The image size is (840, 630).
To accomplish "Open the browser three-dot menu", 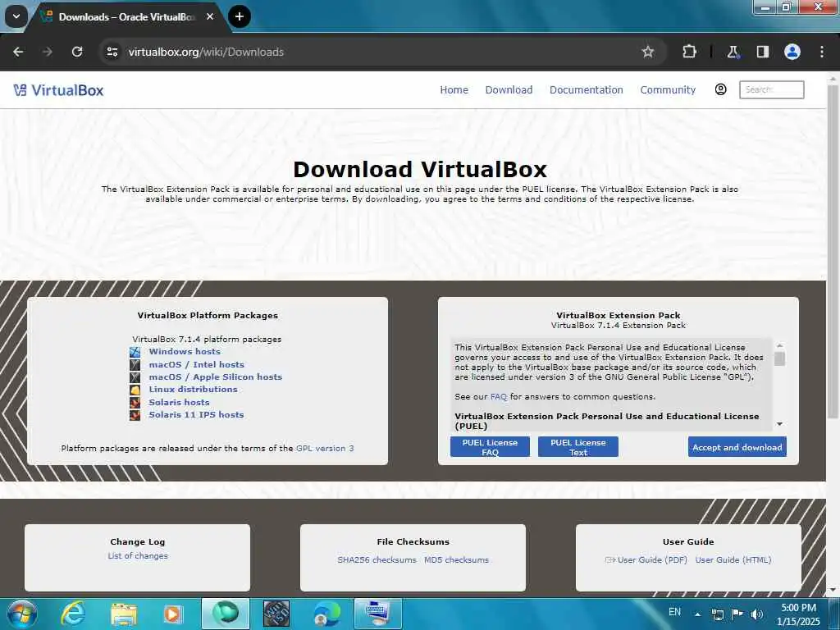I will pyautogui.click(x=822, y=52).
